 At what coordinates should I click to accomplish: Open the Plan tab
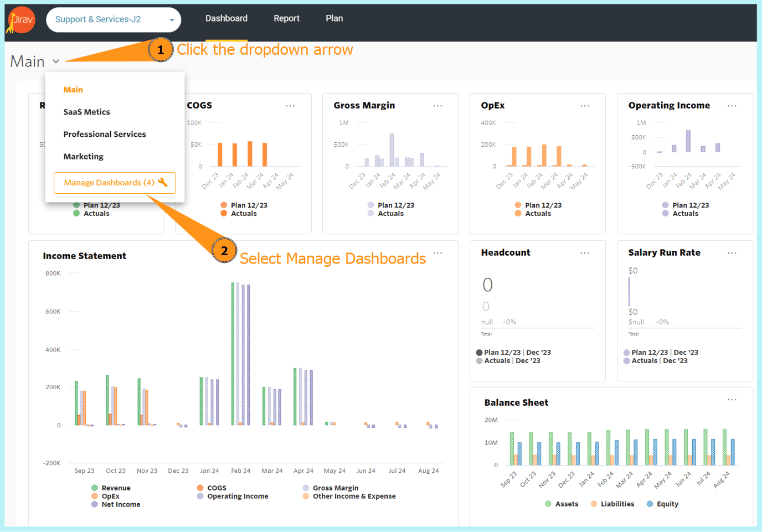click(x=334, y=18)
